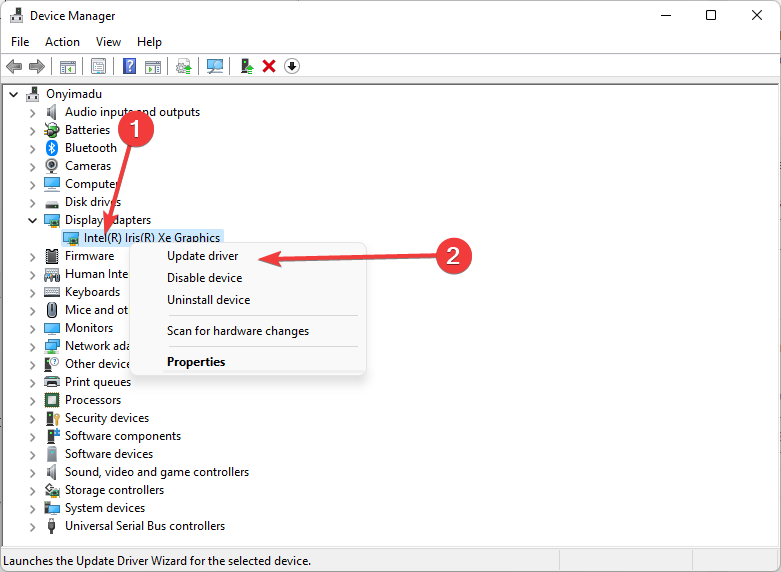Viewport: 781px width, 572px height.
Task: Click the Forward arrow toolbar icon
Action: point(37,66)
